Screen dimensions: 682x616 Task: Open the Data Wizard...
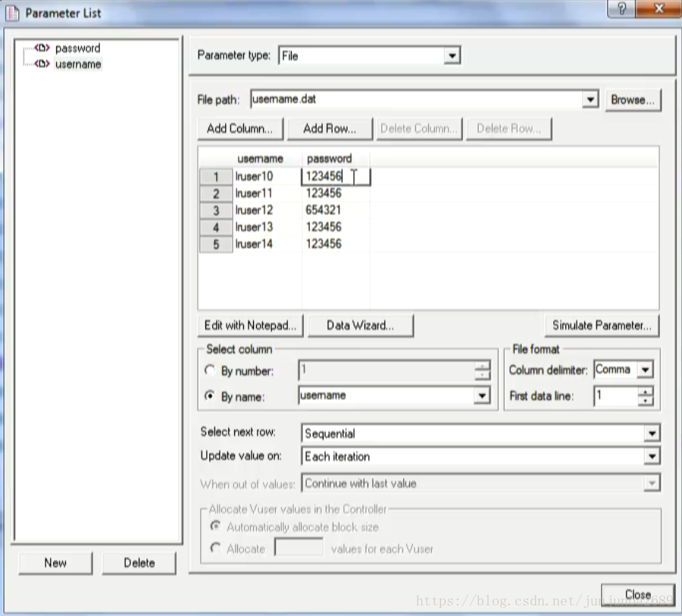(361, 326)
